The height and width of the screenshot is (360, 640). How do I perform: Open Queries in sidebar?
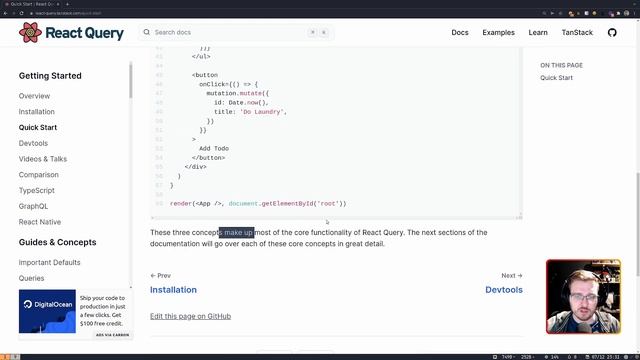click(31, 278)
